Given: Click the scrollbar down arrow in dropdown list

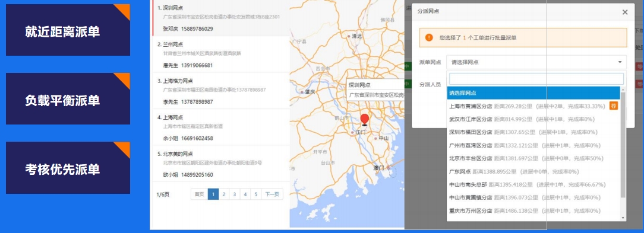Looking at the screenshot, I should pos(623,218).
